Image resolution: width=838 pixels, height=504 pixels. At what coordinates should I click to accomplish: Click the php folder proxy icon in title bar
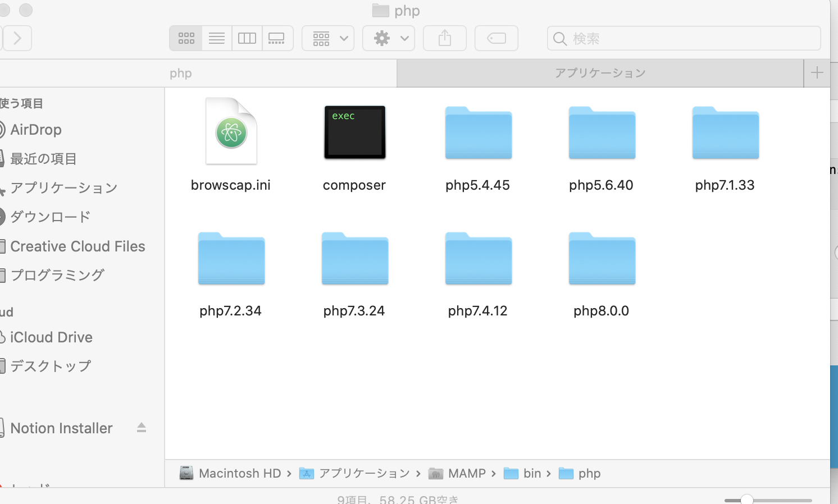point(380,11)
